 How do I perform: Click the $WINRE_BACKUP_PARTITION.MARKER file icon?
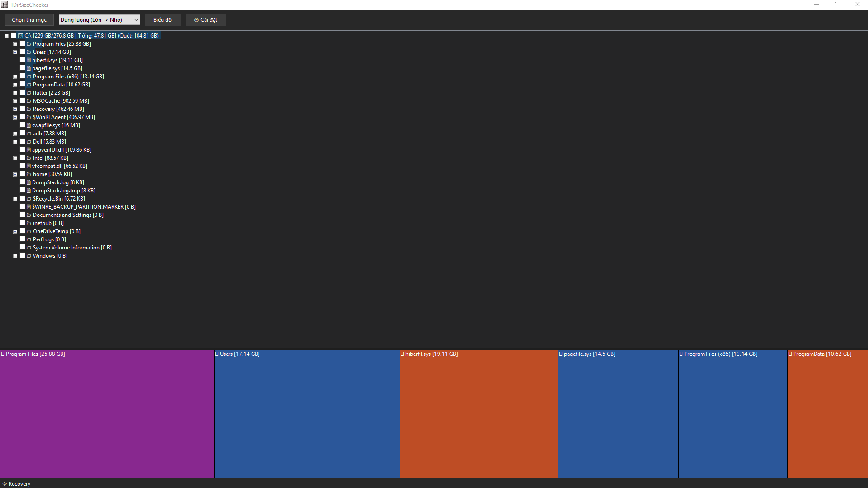point(29,207)
